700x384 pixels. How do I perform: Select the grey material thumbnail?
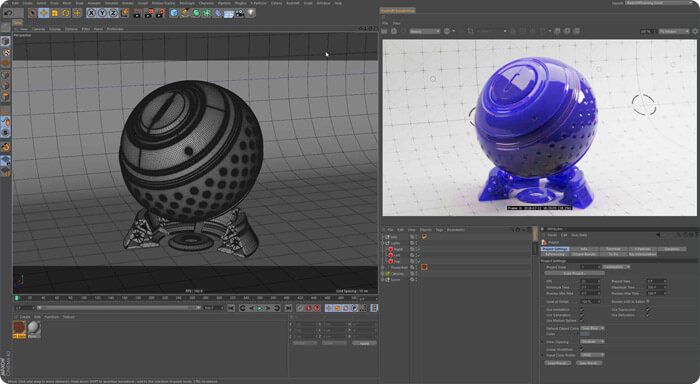[34, 329]
